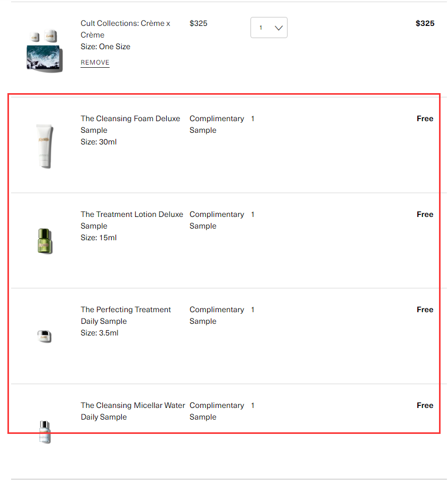Select The Perfecting Treatment Daily Sample name
Screen dimensions: 448x481
[126, 315]
